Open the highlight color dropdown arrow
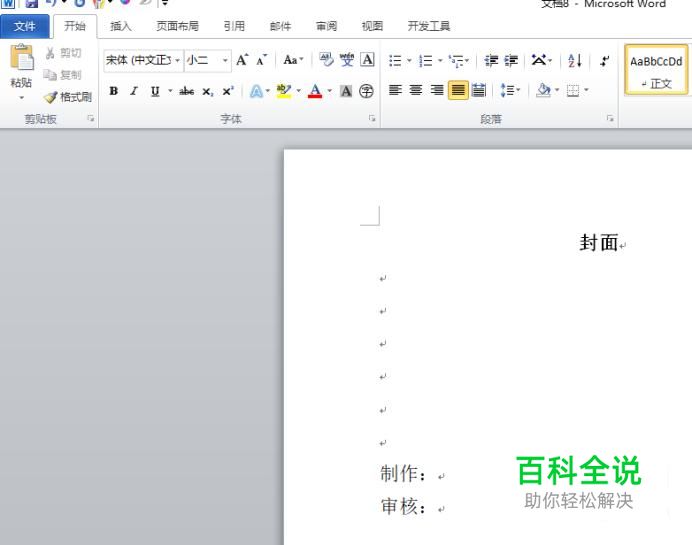The height and width of the screenshot is (545, 692). (x=298, y=91)
